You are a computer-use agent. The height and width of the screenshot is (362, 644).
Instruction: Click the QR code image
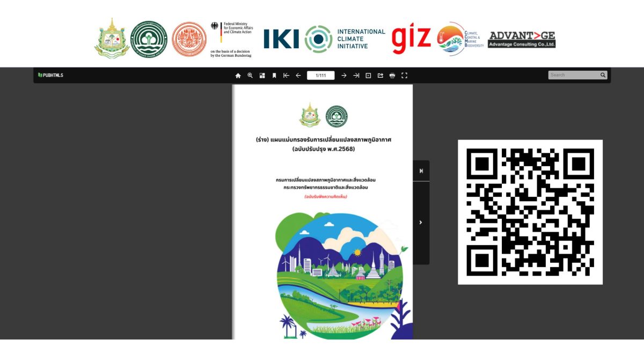[530, 212]
